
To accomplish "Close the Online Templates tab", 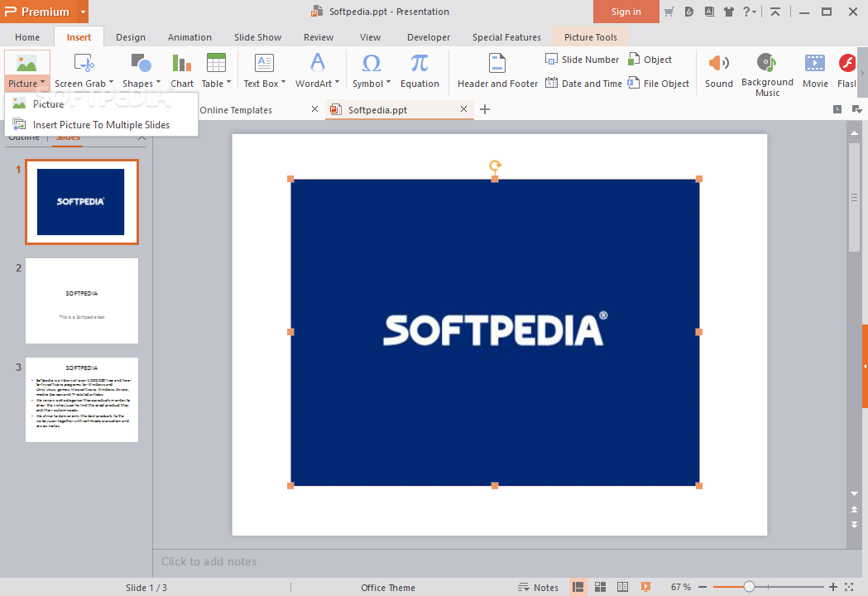I will (314, 109).
